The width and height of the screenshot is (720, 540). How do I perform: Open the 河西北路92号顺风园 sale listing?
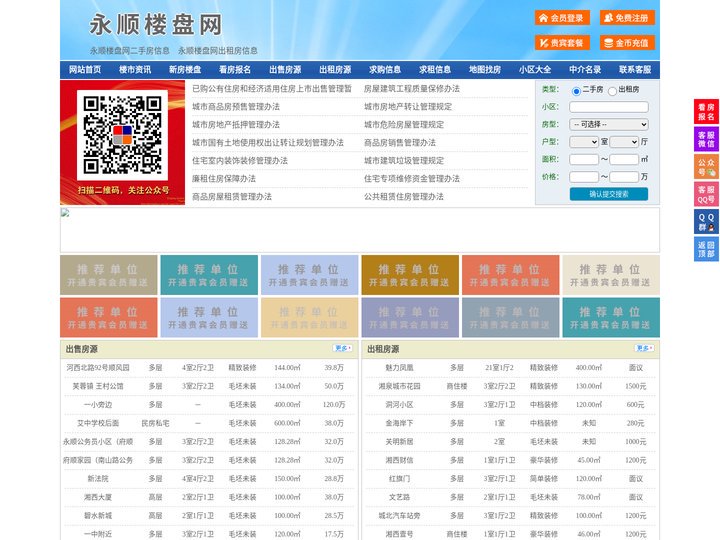98,368
